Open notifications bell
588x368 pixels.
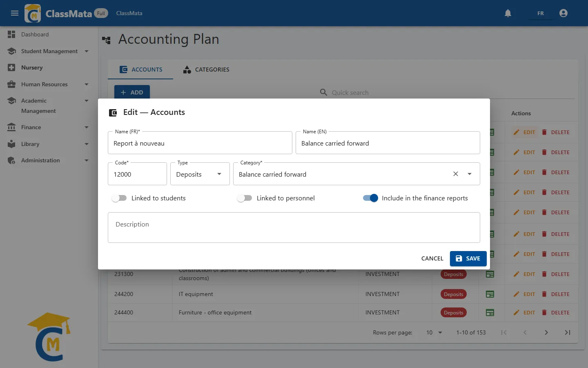[508, 13]
